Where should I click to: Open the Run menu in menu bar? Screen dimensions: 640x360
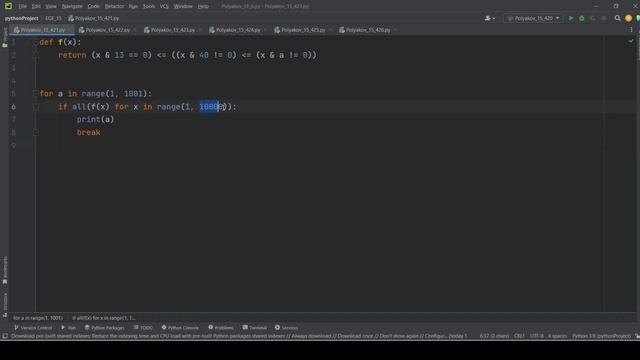[x=133, y=6]
